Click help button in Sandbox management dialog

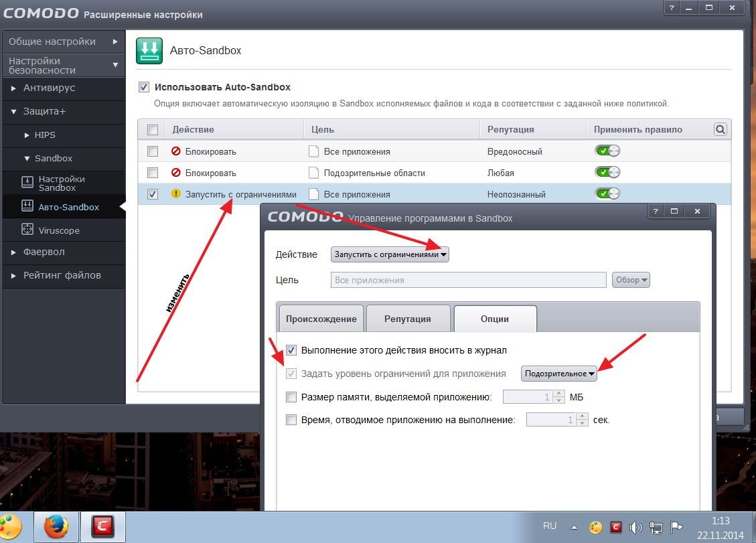[x=656, y=211]
